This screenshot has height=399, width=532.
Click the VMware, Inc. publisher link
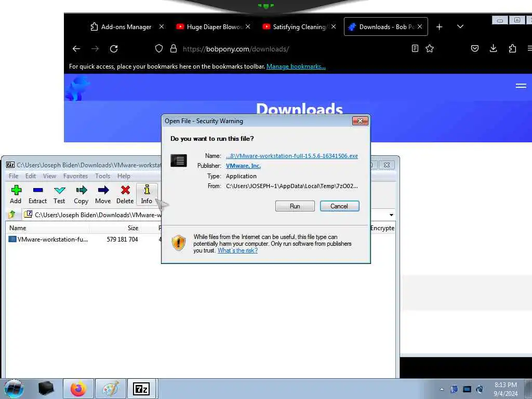tap(243, 166)
